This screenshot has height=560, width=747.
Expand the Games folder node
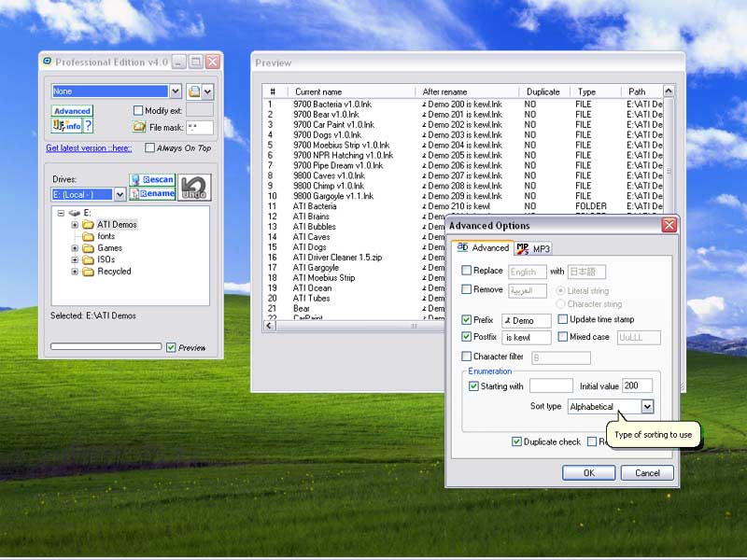(x=75, y=248)
